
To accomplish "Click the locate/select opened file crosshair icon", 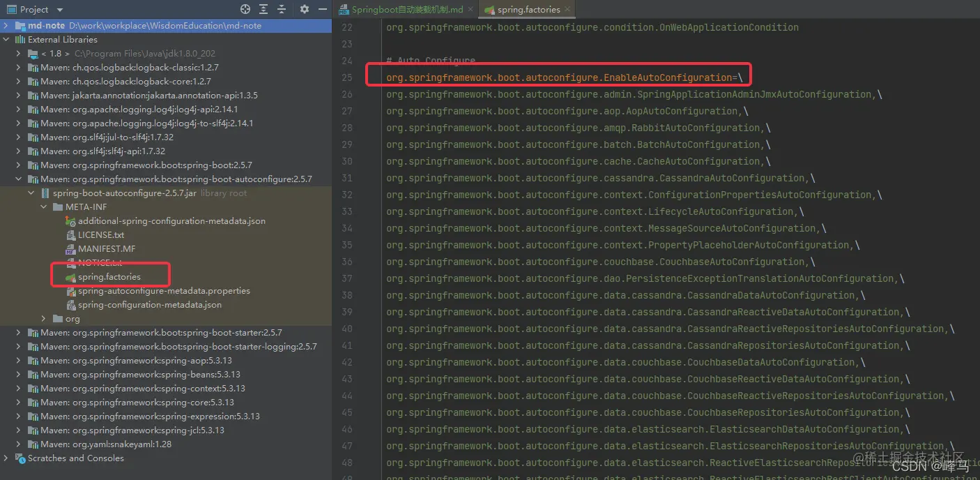I will (x=245, y=9).
